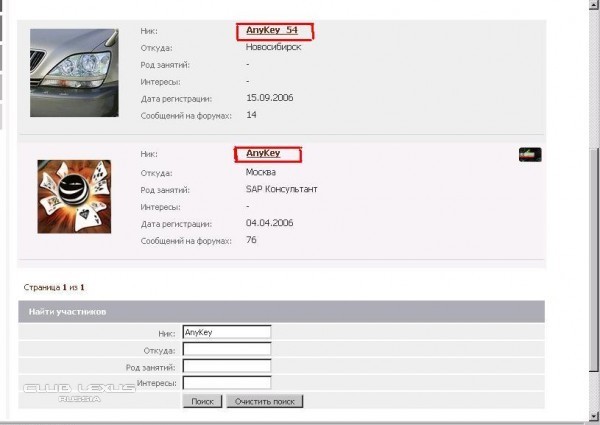Viewport: 600px width, 425px height.
Task: Click the registration date 04.04.2006
Action: pyautogui.click(x=269, y=223)
